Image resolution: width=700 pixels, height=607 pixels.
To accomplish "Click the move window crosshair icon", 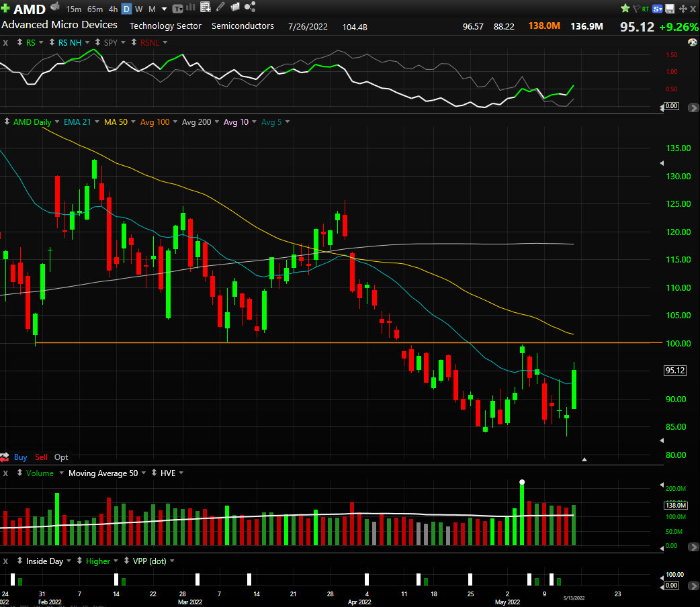I will 683,9.
